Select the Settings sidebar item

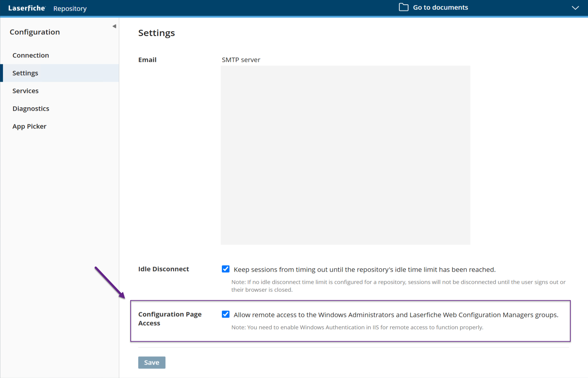coord(60,73)
